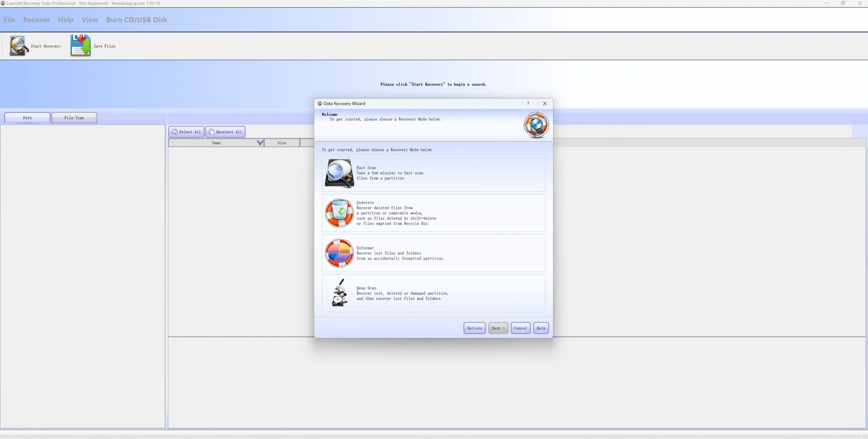Choose the Undelete recycle bin icon

339,213
